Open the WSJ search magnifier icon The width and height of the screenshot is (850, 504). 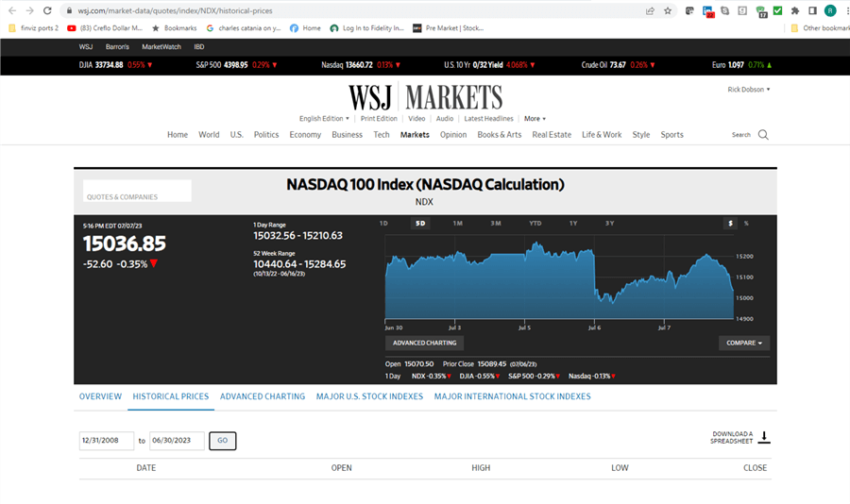[x=763, y=134]
